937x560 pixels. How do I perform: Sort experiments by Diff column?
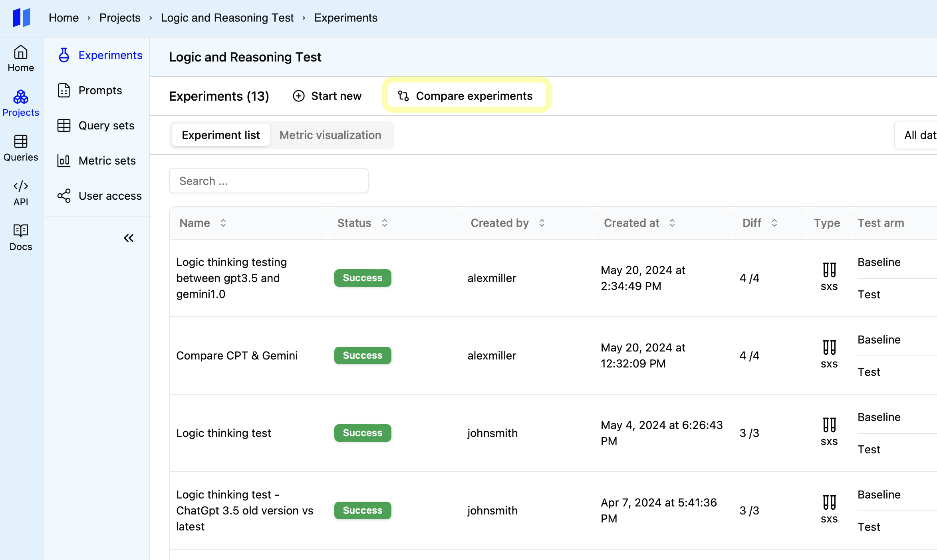click(x=774, y=223)
